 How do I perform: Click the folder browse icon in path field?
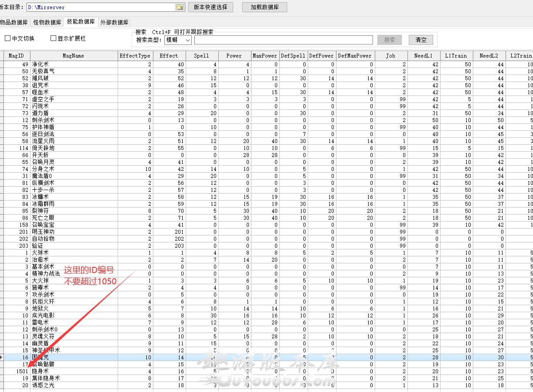tap(179, 7)
